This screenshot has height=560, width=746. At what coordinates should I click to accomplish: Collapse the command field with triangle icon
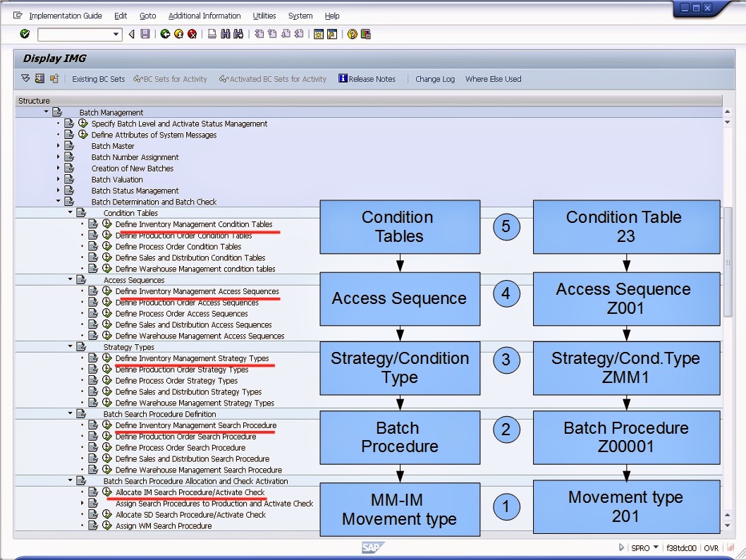[x=132, y=35]
